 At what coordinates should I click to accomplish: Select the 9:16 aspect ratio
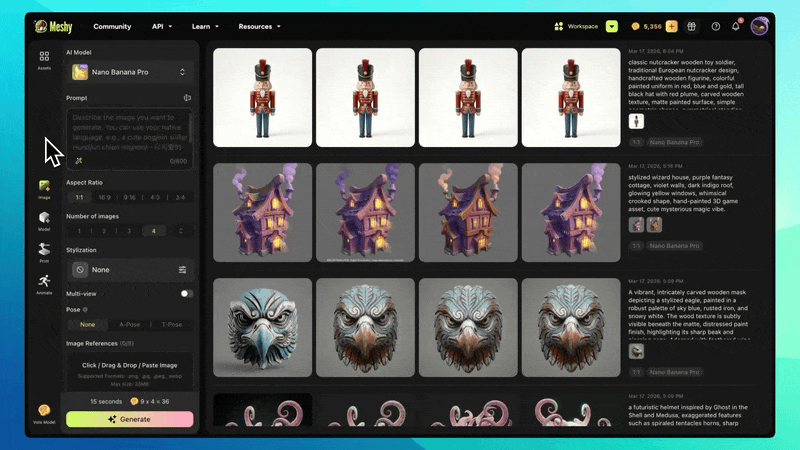coord(130,197)
